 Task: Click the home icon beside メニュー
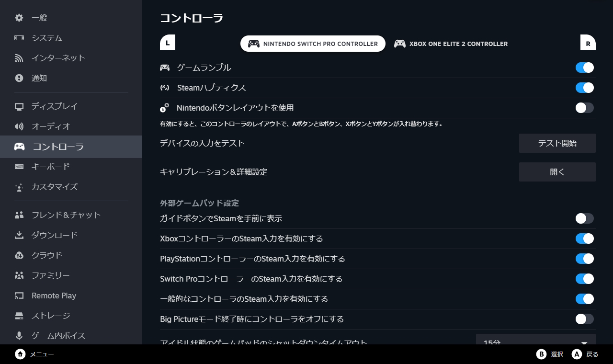click(20, 354)
